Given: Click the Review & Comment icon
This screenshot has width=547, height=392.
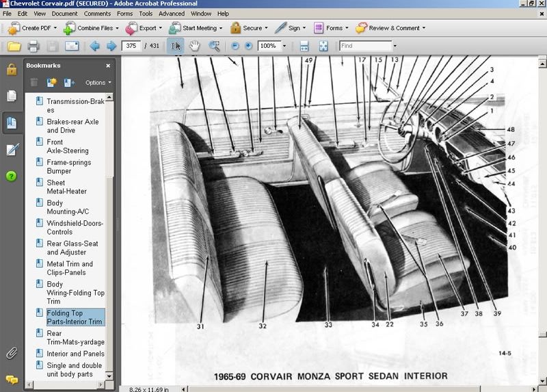Looking at the screenshot, I should pos(361,28).
